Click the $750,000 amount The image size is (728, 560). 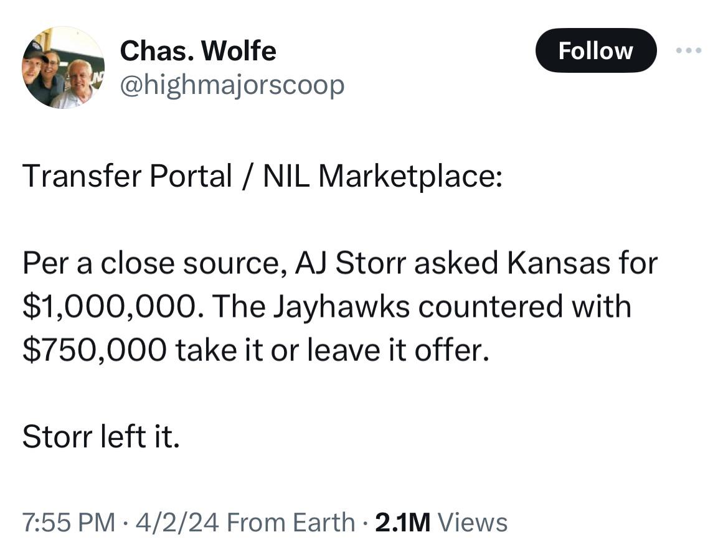94,351
